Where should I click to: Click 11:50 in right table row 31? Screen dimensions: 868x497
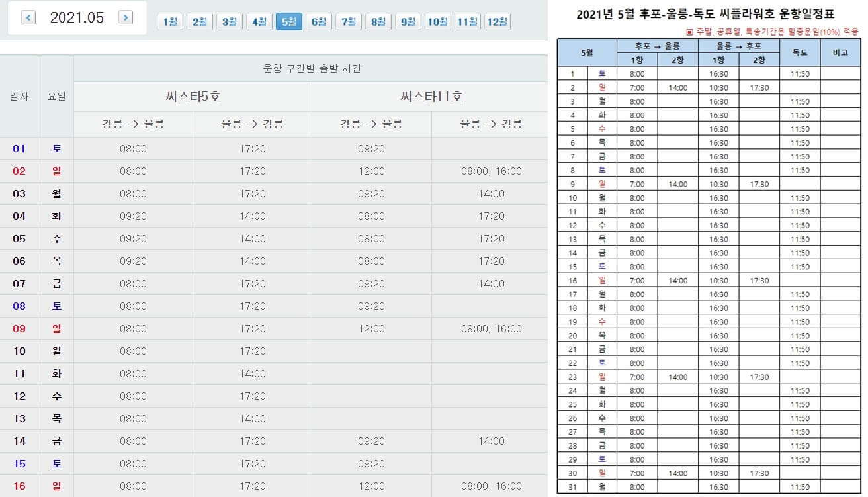[x=800, y=488]
